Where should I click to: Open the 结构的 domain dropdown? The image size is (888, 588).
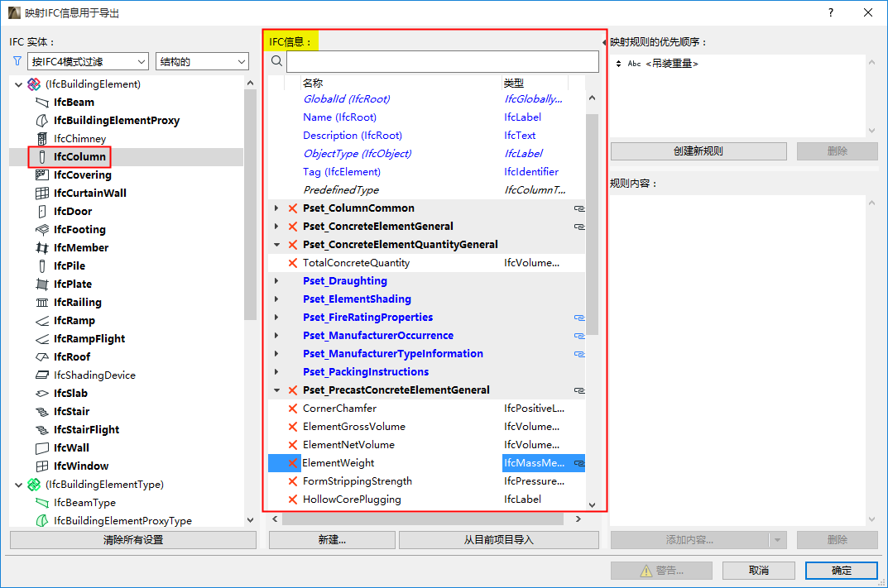click(202, 61)
